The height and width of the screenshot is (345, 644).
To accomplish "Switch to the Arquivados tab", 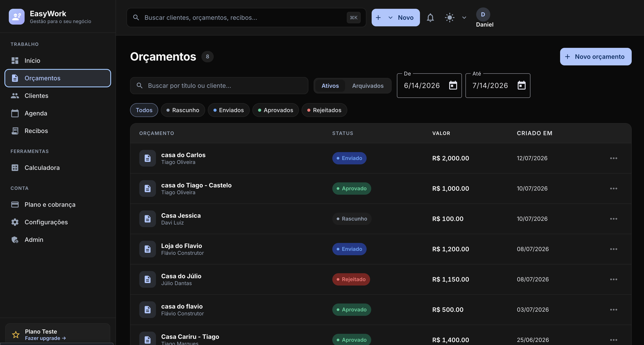I will [368, 86].
